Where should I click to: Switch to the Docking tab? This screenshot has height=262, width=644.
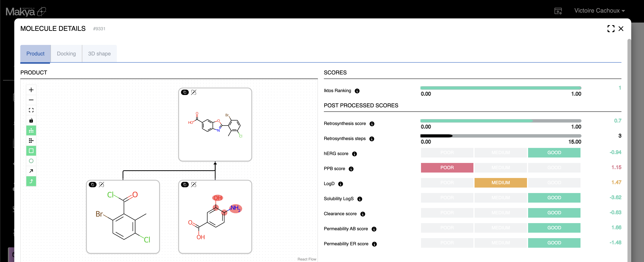pos(66,54)
